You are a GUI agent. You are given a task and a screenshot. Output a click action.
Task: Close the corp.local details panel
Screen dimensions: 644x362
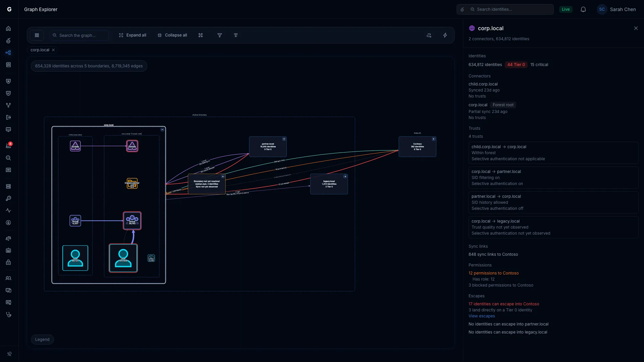coord(636,28)
